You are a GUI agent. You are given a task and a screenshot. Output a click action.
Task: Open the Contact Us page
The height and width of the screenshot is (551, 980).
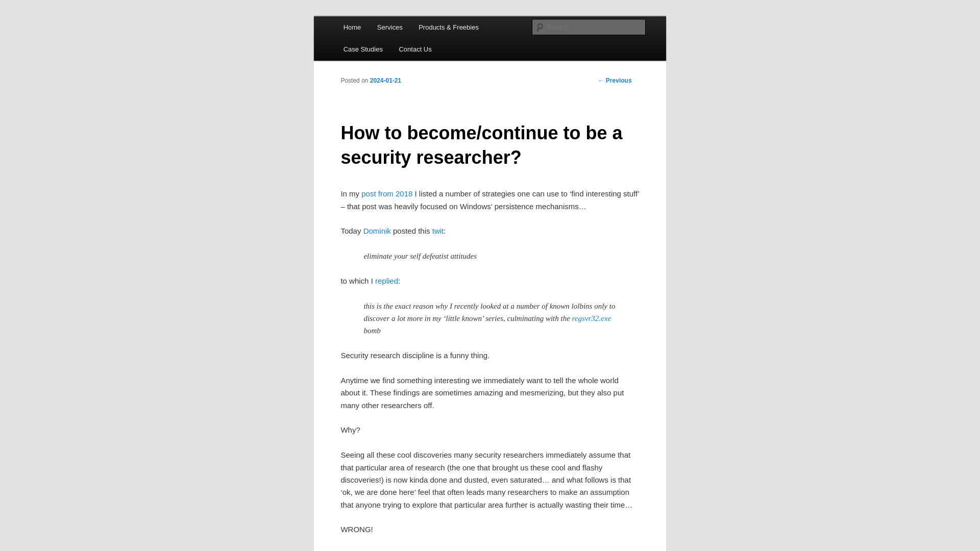point(415,48)
